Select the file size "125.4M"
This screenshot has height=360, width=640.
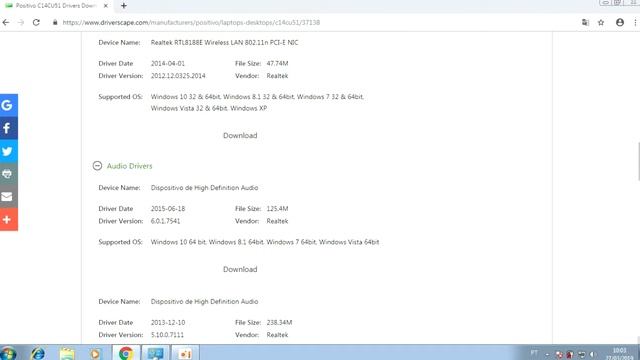pyautogui.click(x=277, y=209)
